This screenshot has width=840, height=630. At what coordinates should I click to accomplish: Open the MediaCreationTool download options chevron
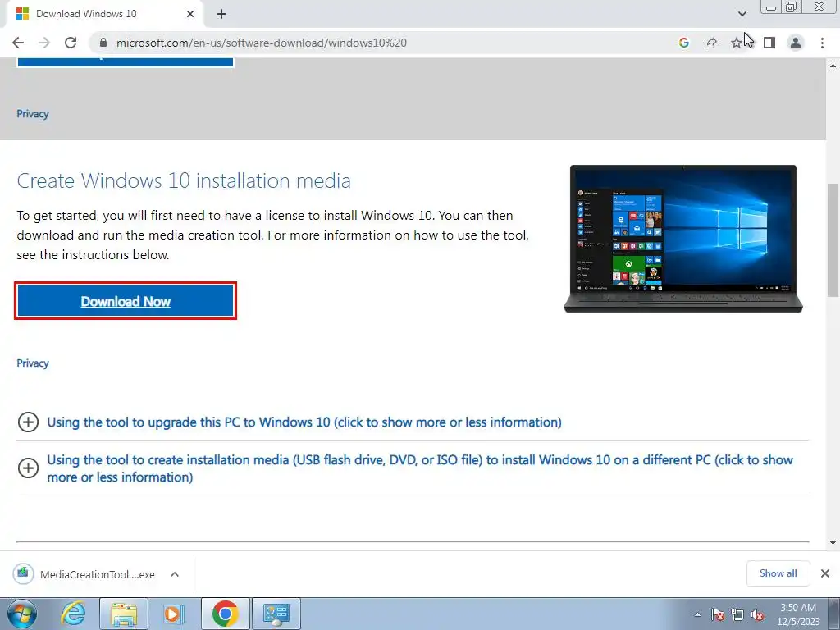click(x=175, y=574)
